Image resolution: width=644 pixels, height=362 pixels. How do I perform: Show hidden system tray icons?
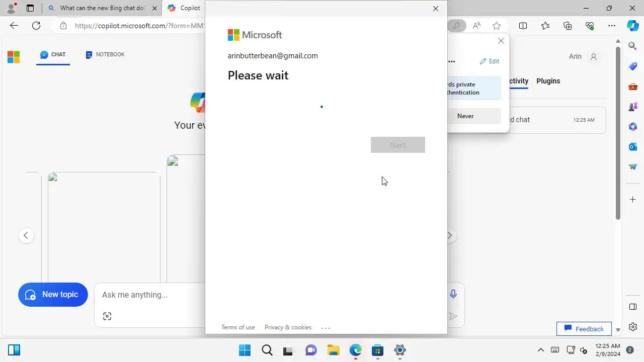click(540, 350)
